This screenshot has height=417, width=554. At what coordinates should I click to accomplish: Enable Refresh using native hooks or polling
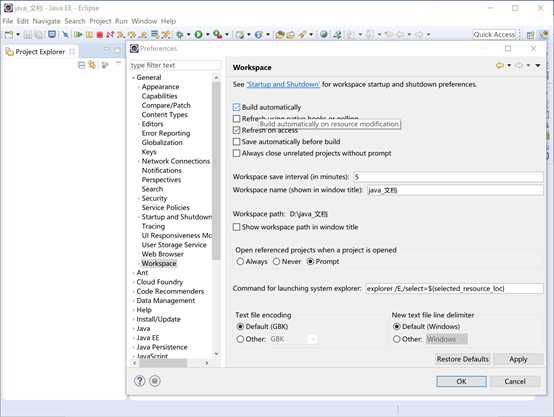pyautogui.click(x=236, y=118)
